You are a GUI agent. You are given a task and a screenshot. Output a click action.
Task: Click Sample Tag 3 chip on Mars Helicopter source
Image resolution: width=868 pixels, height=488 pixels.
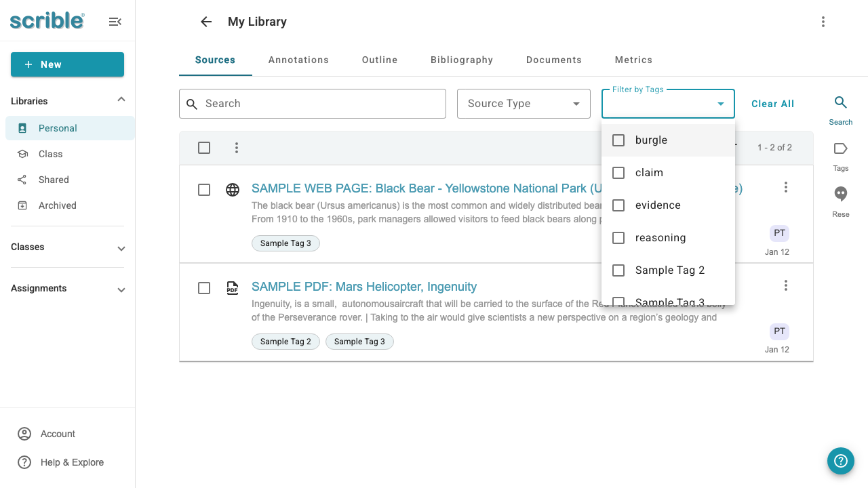359,342
